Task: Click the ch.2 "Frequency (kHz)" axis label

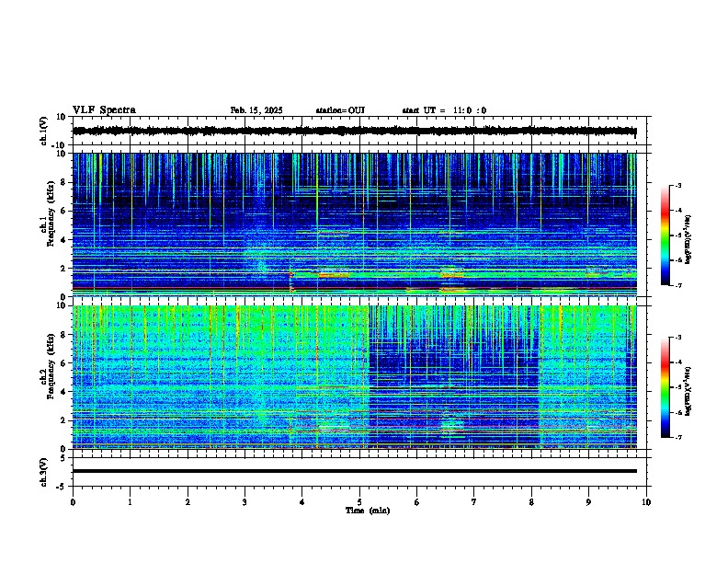Action: tap(51, 366)
